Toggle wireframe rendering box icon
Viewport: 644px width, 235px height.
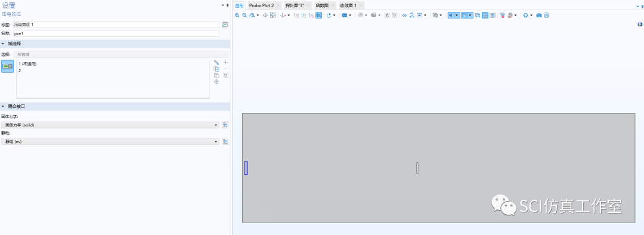pyautogui.click(x=478, y=15)
